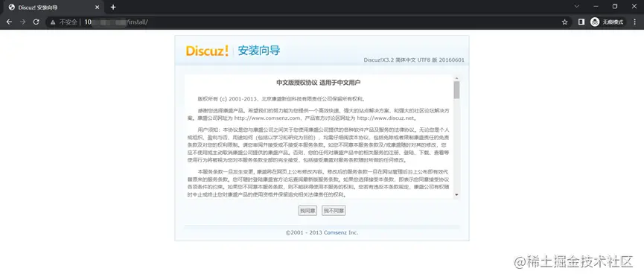Open the Comsenz Inc. footer link
This screenshot has width=644, height=280.
click(x=335, y=232)
